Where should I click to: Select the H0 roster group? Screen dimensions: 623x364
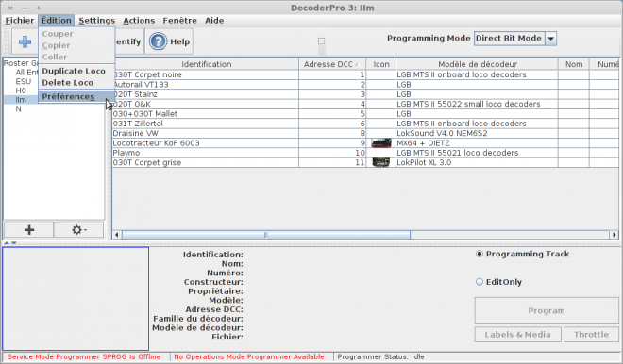click(21, 91)
